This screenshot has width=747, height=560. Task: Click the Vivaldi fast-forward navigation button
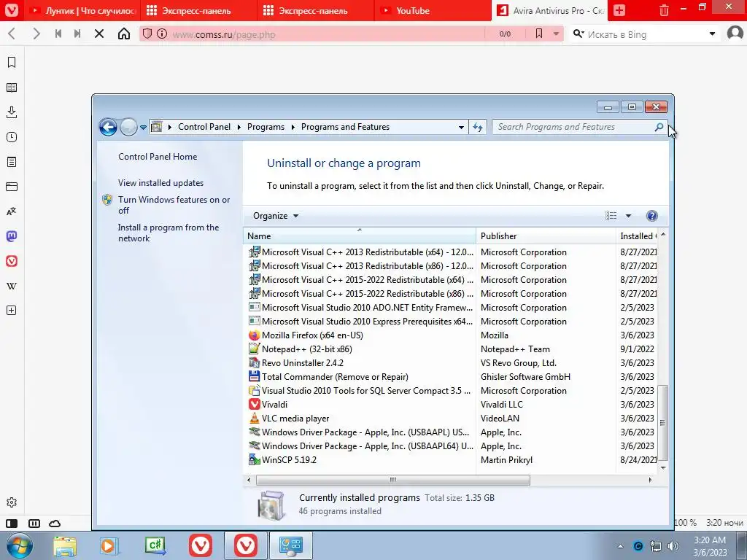[x=77, y=34]
